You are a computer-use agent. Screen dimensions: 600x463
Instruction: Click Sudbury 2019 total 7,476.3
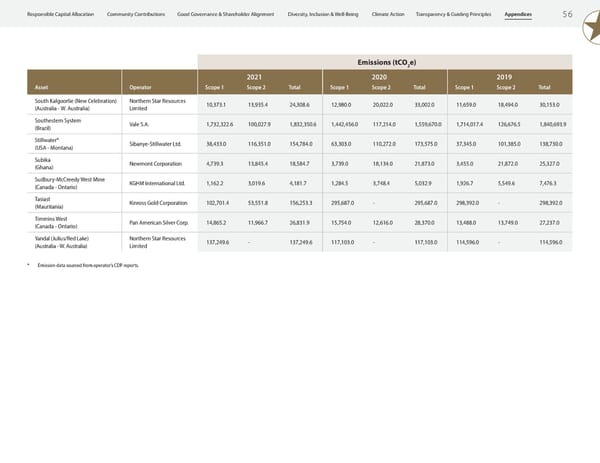click(548, 183)
